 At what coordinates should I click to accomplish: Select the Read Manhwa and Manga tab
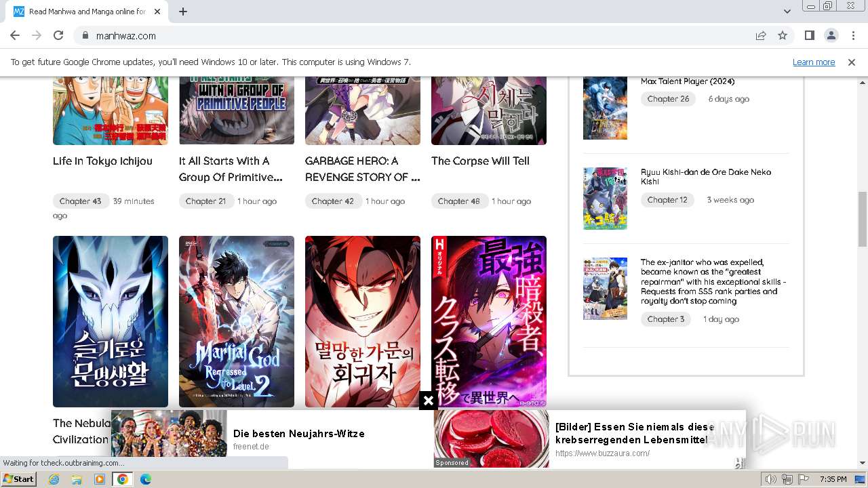pyautogui.click(x=88, y=12)
